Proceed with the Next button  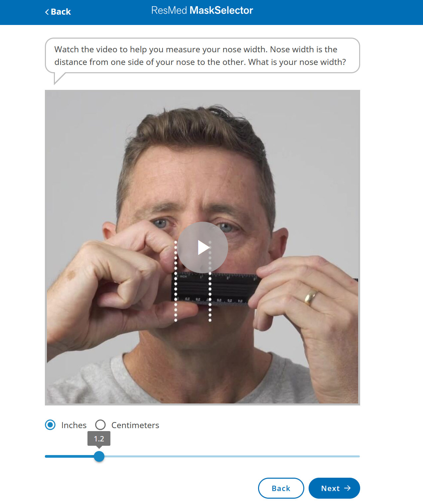click(x=334, y=488)
